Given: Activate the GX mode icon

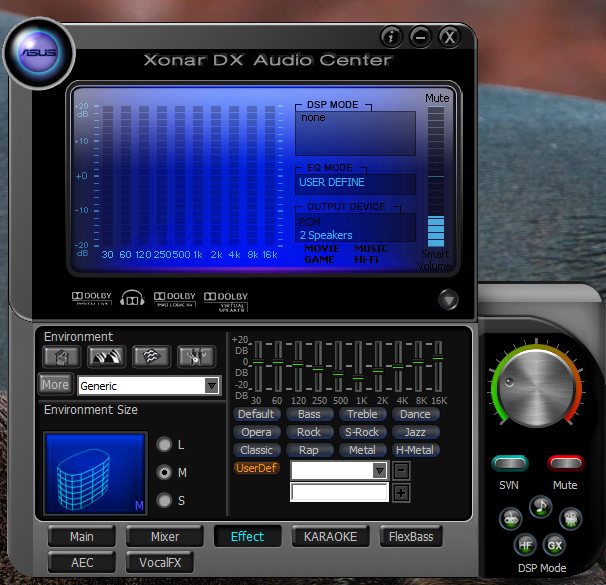Looking at the screenshot, I should (x=554, y=545).
